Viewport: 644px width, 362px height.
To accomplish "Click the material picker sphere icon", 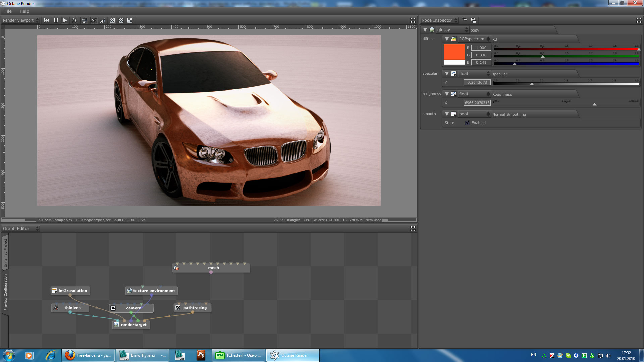I will (x=84, y=20).
